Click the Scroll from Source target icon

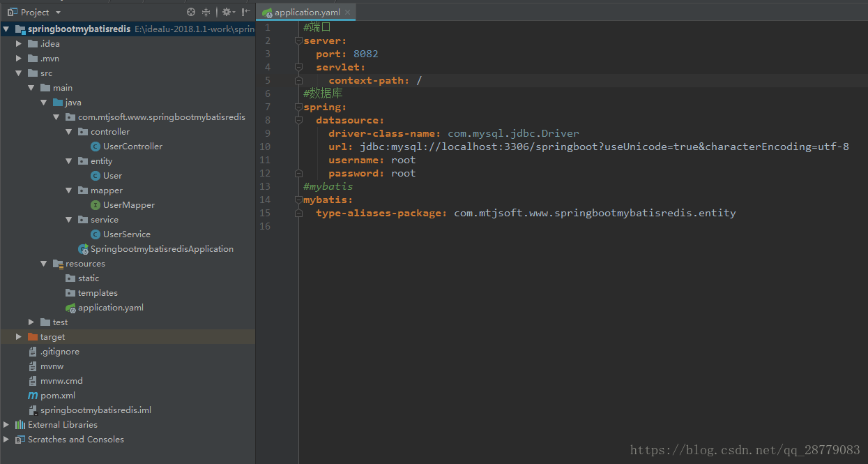[192, 12]
